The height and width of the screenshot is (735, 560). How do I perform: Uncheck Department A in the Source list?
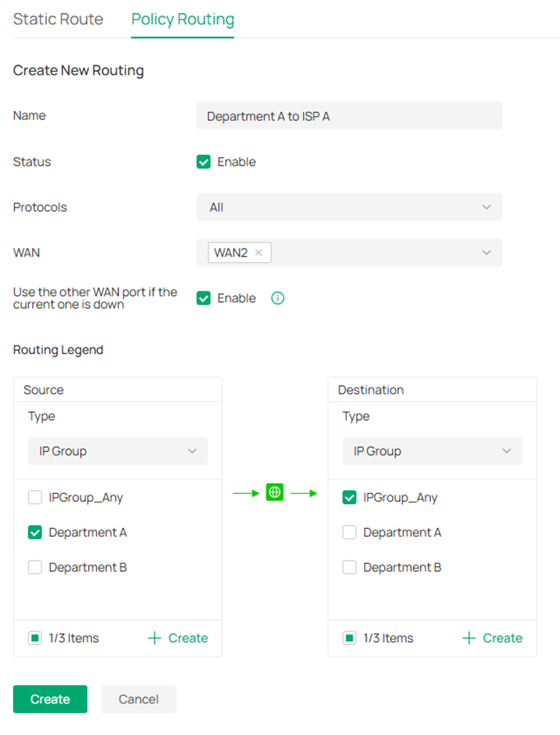[35, 532]
